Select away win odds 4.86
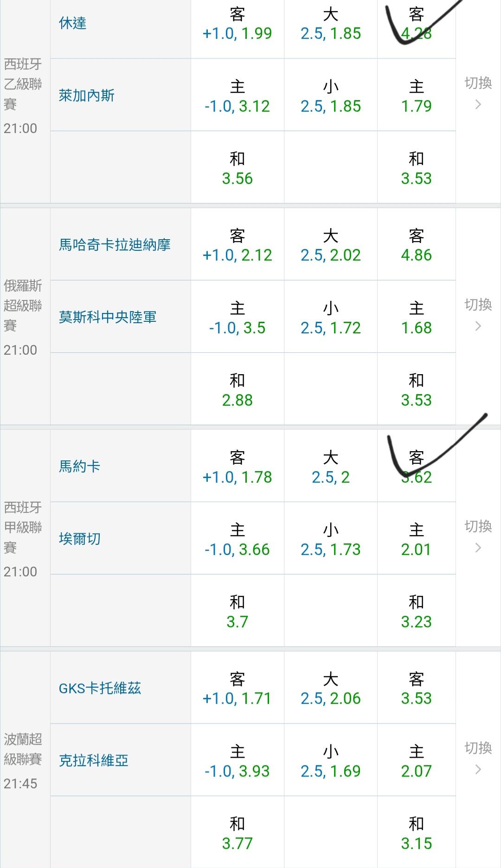501x868 pixels. pos(416,246)
